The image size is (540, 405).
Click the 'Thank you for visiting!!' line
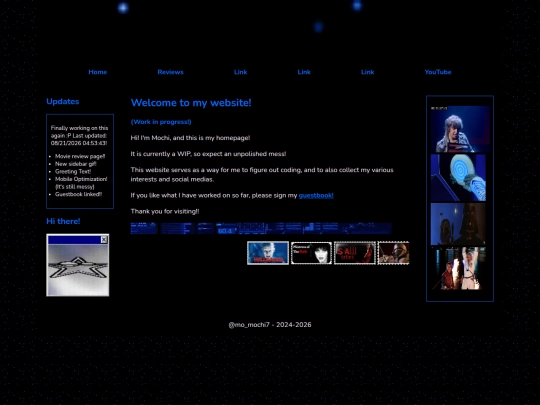pos(165,211)
